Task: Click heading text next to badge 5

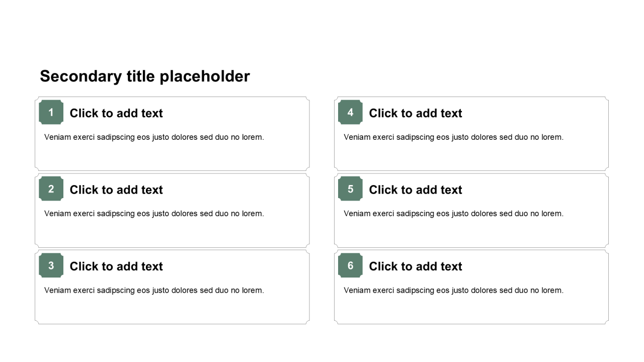Action: [416, 190]
